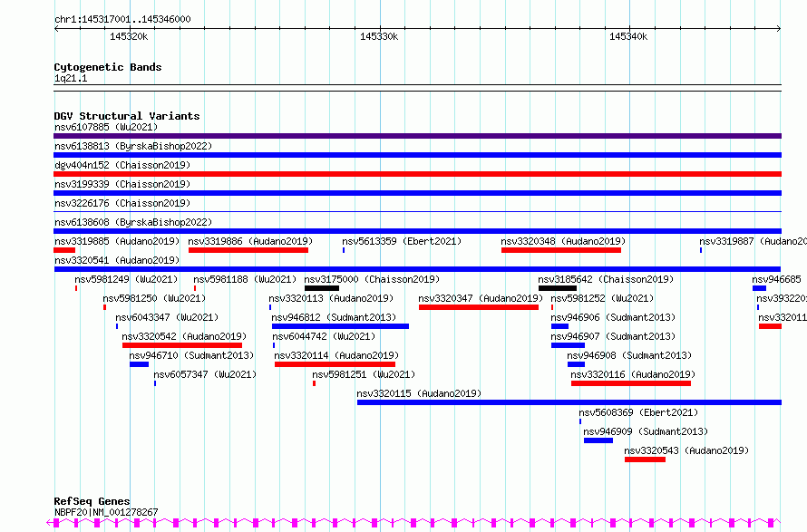The image size is (807, 532).
Task: Click the nsv5613359 (Ebert2021) label
Action: (x=402, y=241)
